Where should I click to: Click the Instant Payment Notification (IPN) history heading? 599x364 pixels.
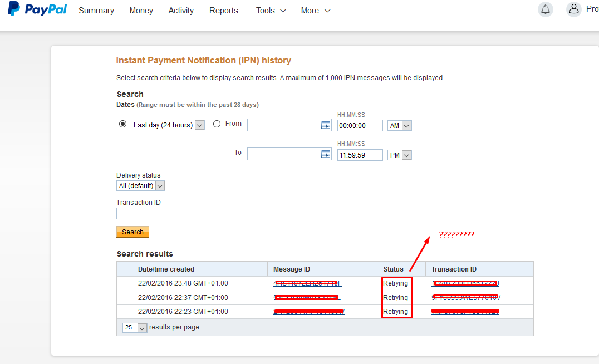[x=204, y=60]
